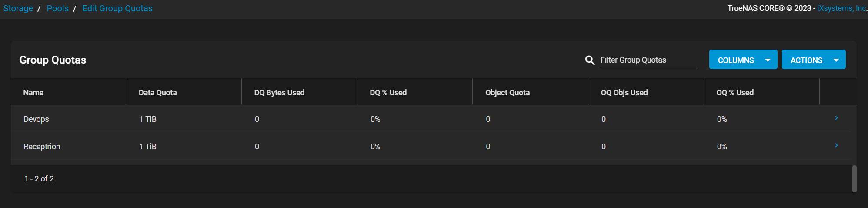Select the Receptrion group row

[x=431, y=146]
